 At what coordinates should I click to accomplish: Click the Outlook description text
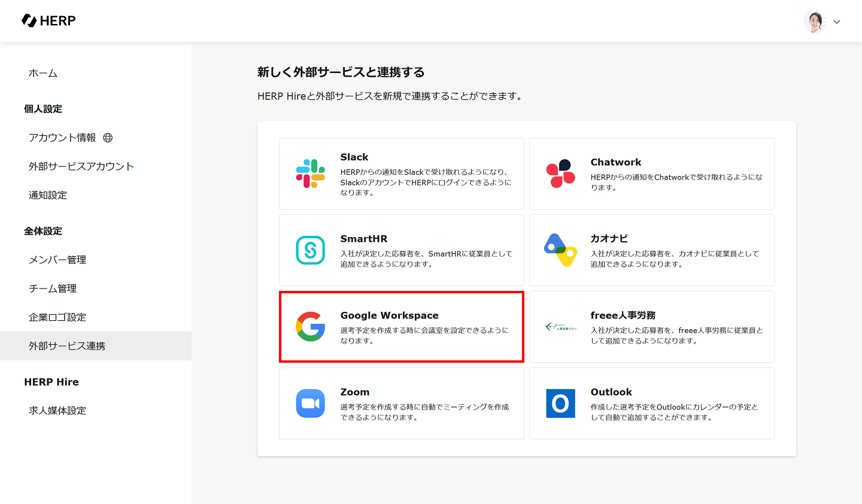[x=675, y=412]
